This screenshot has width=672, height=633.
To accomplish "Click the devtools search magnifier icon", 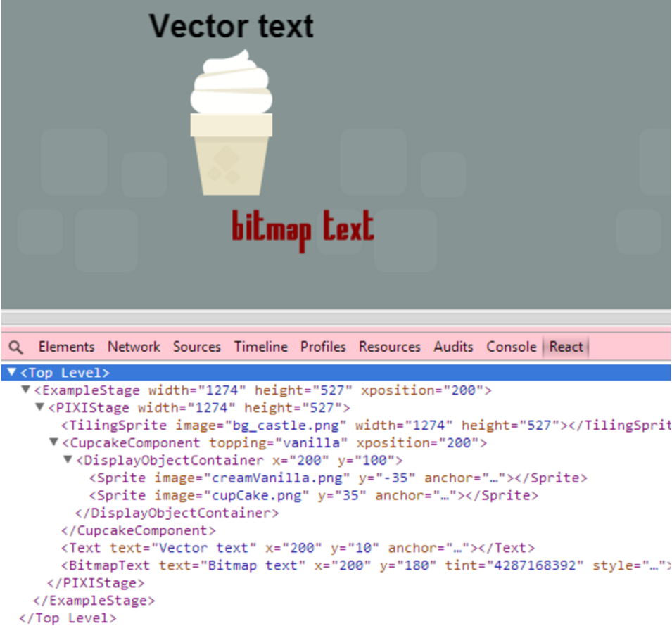I will point(16,347).
